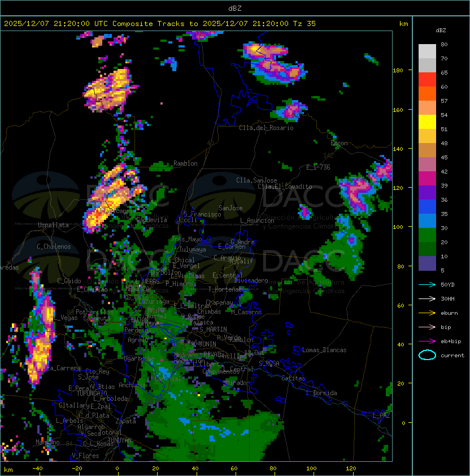Click the 'M_Caseros' map label
The image size is (470, 476).
(246, 312)
